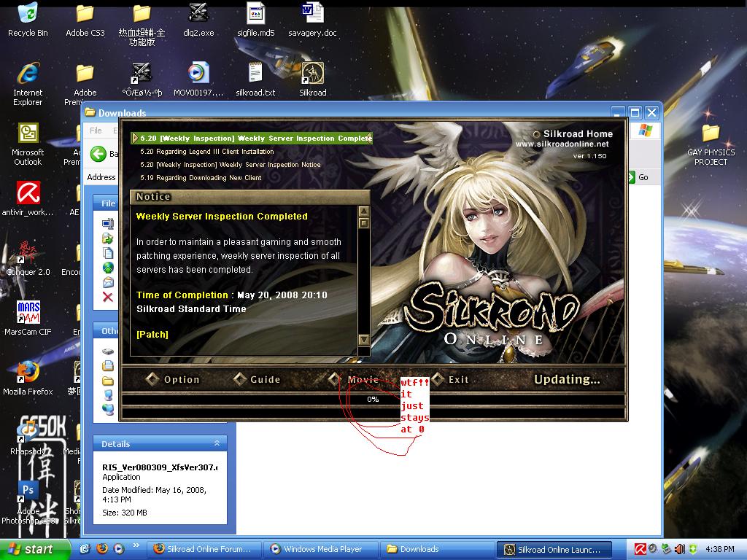Screen dimensions: 747x560
Task: Open the MarsCam CIF desktop icon
Action: (28, 313)
